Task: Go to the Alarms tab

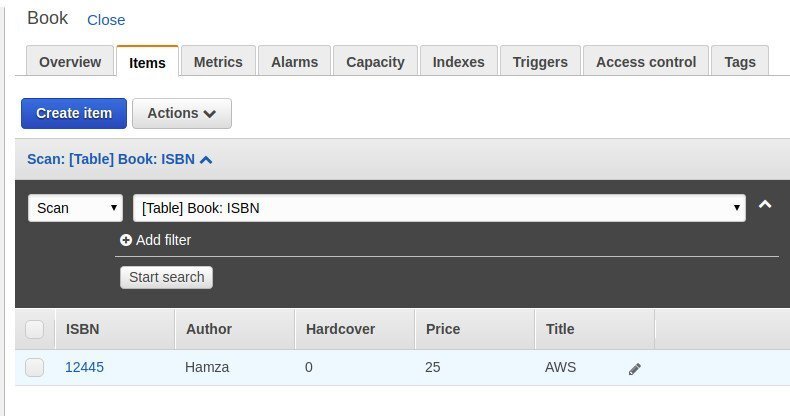Action: 294,62
